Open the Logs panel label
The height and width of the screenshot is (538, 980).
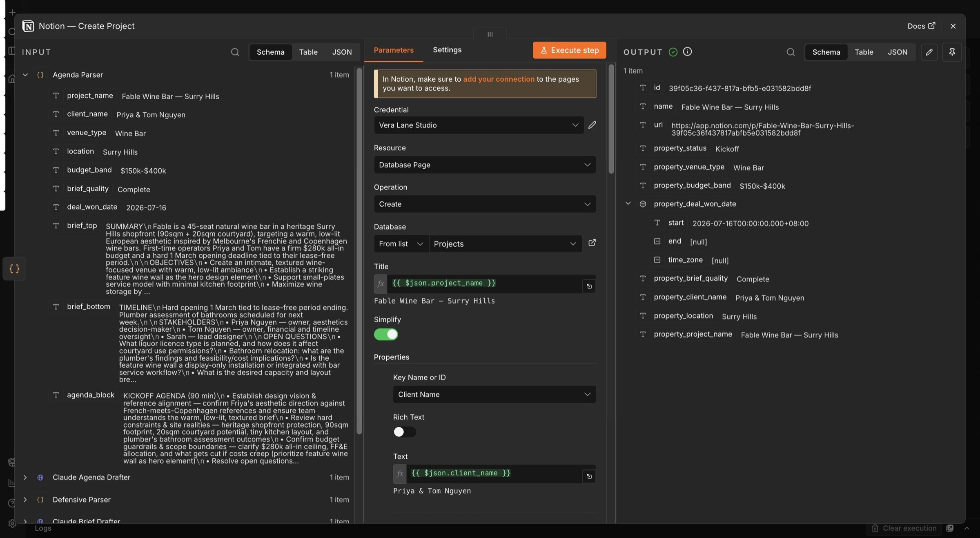pos(43,528)
